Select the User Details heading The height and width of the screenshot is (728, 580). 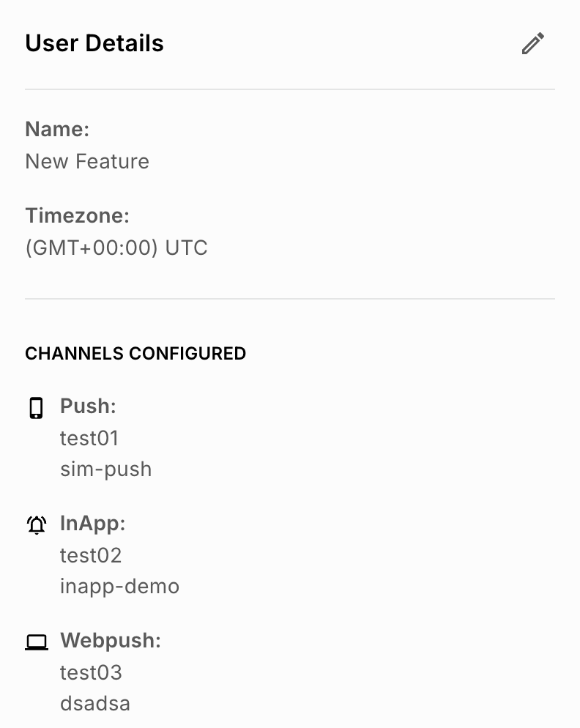pos(94,43)
